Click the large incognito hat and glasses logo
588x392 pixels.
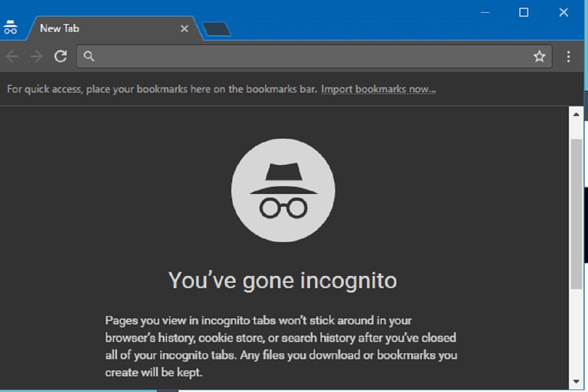pos(283,190)
